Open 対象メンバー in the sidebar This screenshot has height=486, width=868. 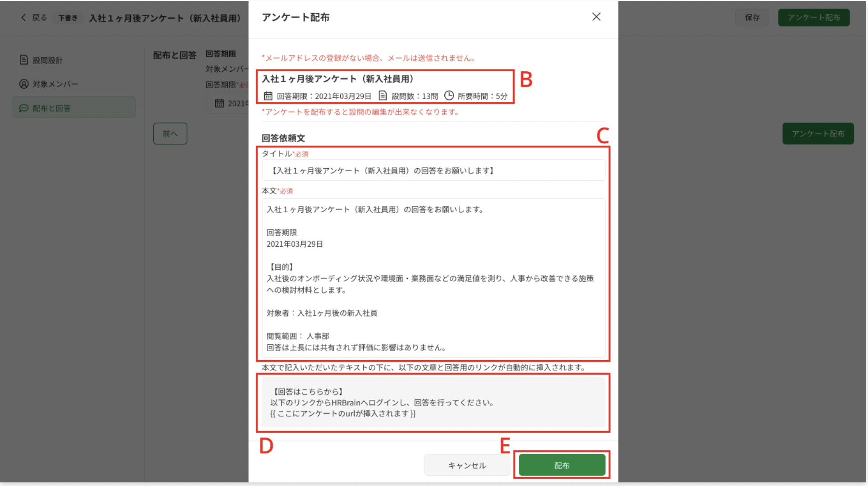coord(74,84)
